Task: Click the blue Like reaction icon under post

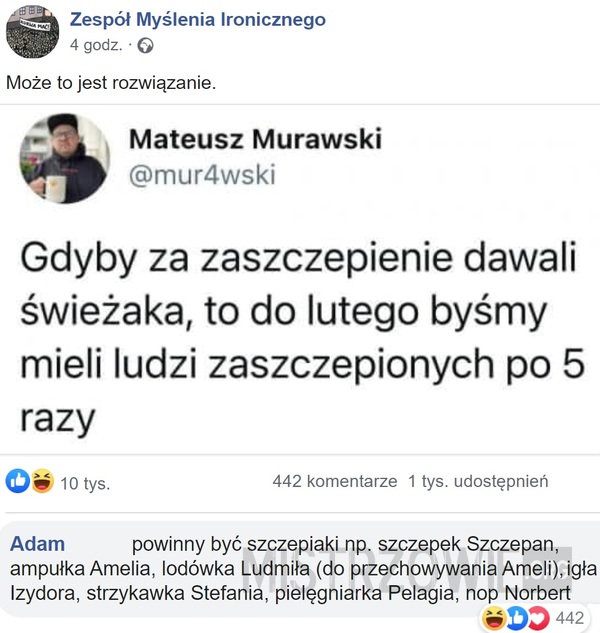Action: point(18,481)
